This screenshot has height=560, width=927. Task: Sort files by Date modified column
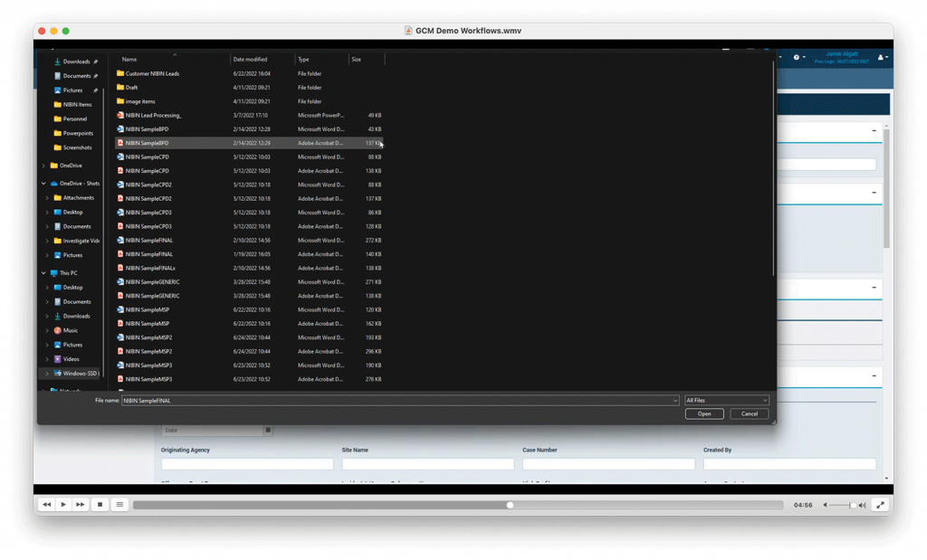pyautogui.click(x=250, y=59)
